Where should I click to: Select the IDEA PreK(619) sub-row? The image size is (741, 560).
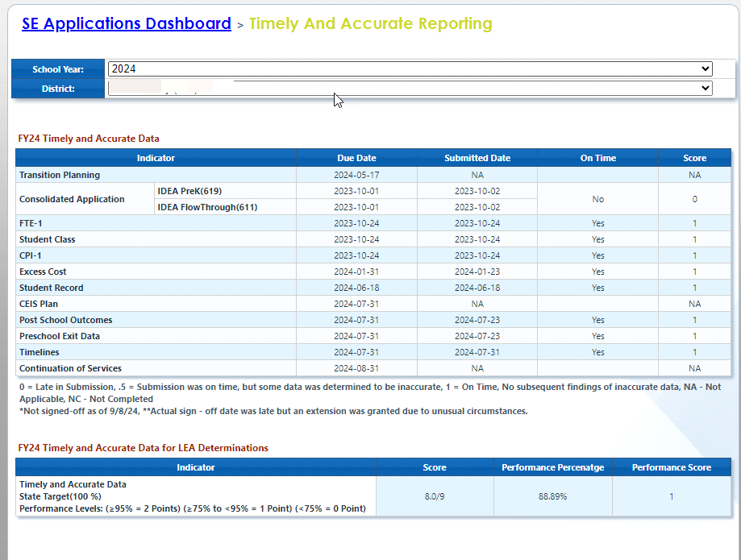pyautogui.click(x=189, y=191)
